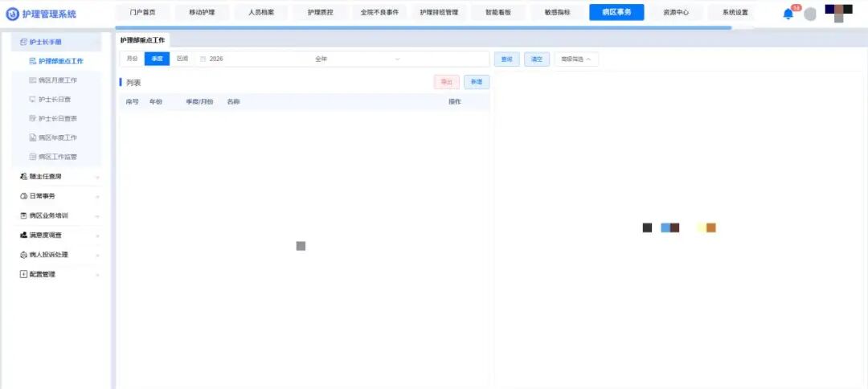Select the 季度 period option
The image size is (868, 389).
coord(157,59)
